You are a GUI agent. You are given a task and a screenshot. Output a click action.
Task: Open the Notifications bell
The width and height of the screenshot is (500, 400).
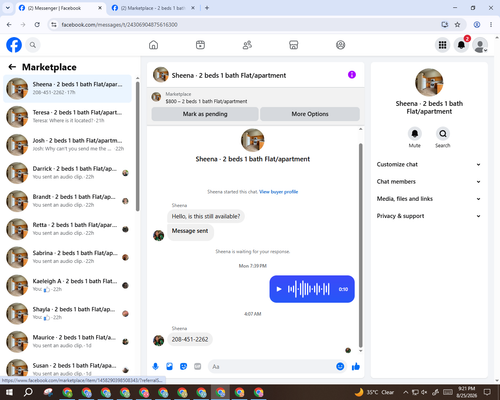[x=461, y=45]
